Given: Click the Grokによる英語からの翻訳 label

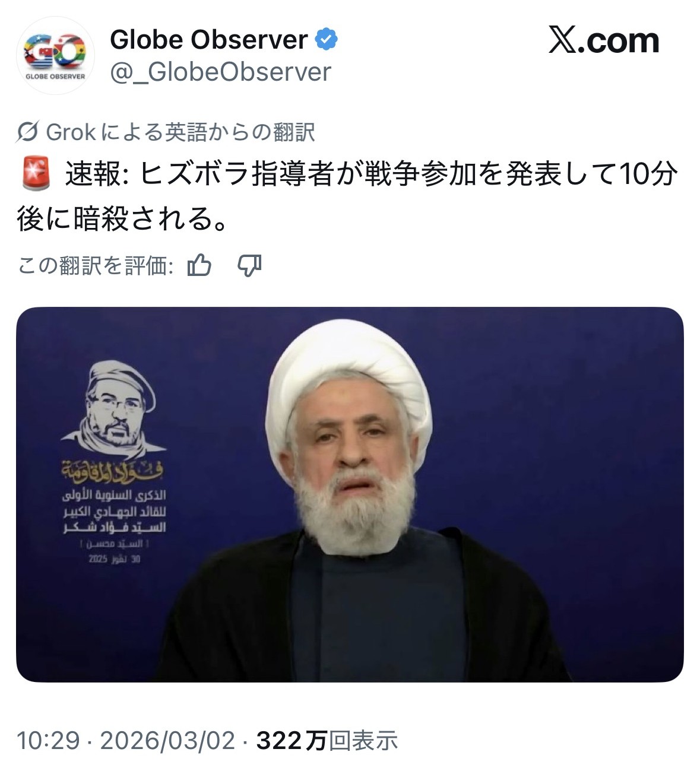Looking at the screenshot, I should pyautogui.click(x=180, y=132).
